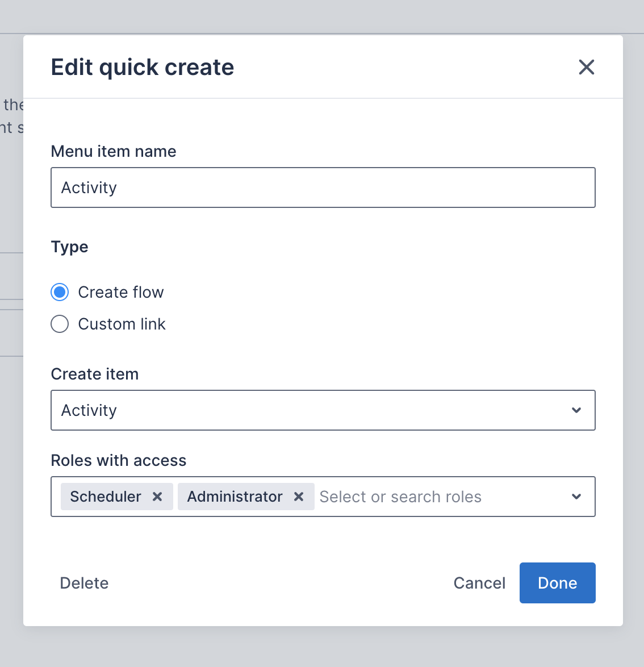Click the chevron on roles selector
Viewport: 644px width, 667px height.
tap(576, 497)
